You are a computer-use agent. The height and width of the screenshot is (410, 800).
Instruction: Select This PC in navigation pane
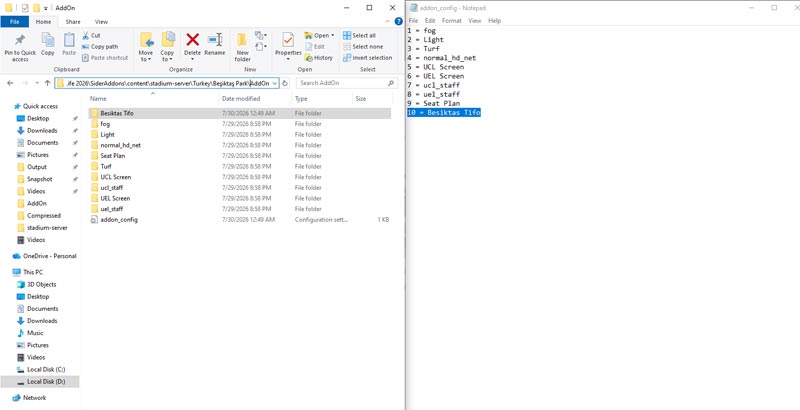click(33, 272)
